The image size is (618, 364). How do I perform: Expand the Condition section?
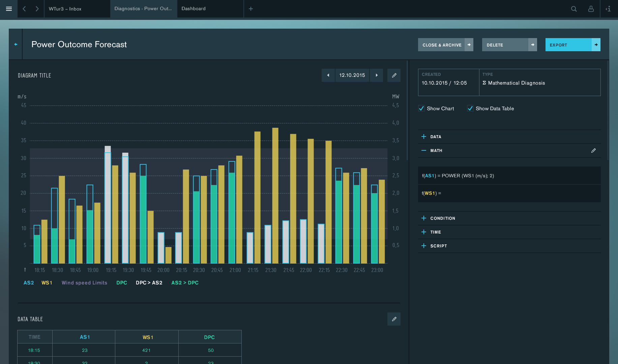pyautogui.click(x=424, y=218)
